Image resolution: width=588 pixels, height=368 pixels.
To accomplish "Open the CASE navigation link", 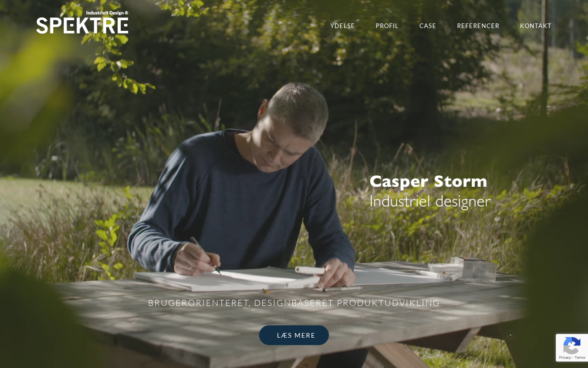I will coord(428,26).
